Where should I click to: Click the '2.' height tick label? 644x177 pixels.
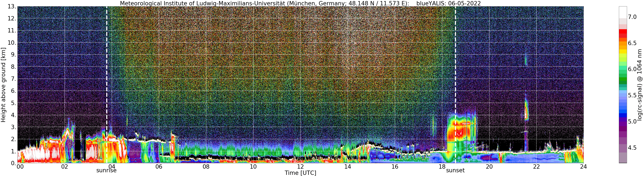coord(14,139)
